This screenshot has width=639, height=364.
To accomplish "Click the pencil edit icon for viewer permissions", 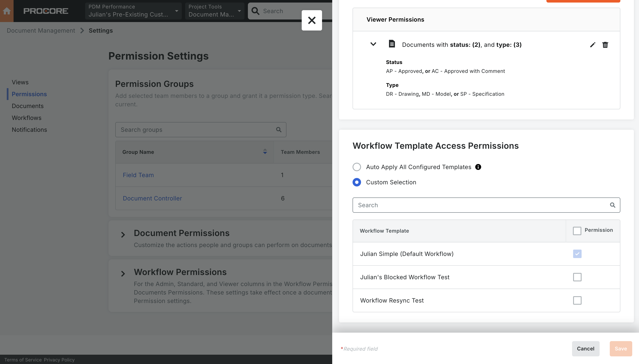I will pyautogui.click(x=593, y=45).
